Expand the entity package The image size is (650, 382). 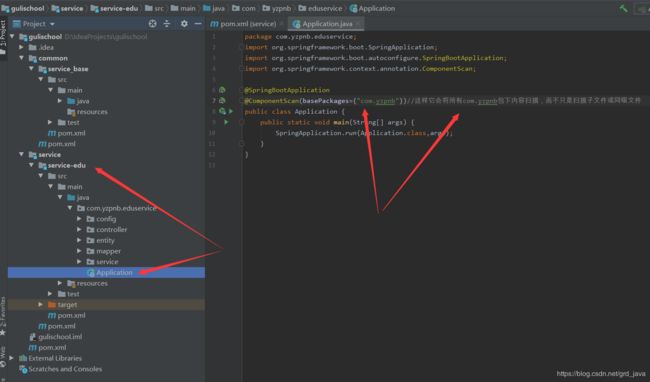(x=79, y=240)
